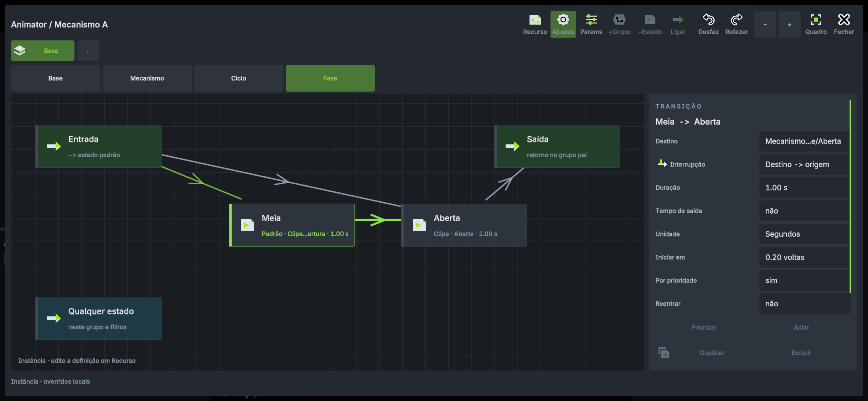Zoom in with plus button

click(789, 24)
